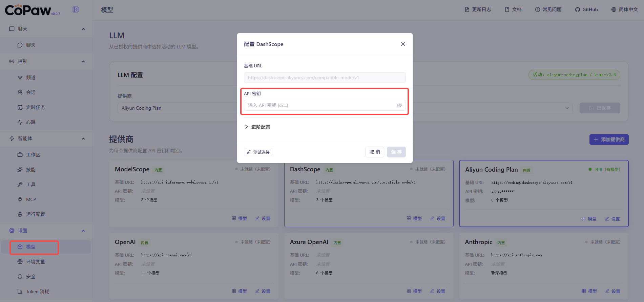Image resolution: width=644 pixels, height=302 pixels.
Task: Click the 技能 sparkle icon
Action: [20, 170]
